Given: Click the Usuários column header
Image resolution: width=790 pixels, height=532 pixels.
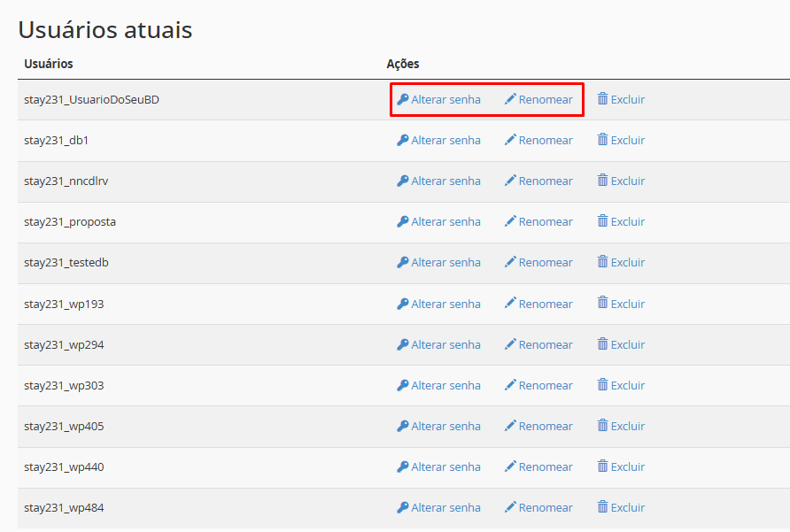Looking at the screenshot, I should 49,64.
